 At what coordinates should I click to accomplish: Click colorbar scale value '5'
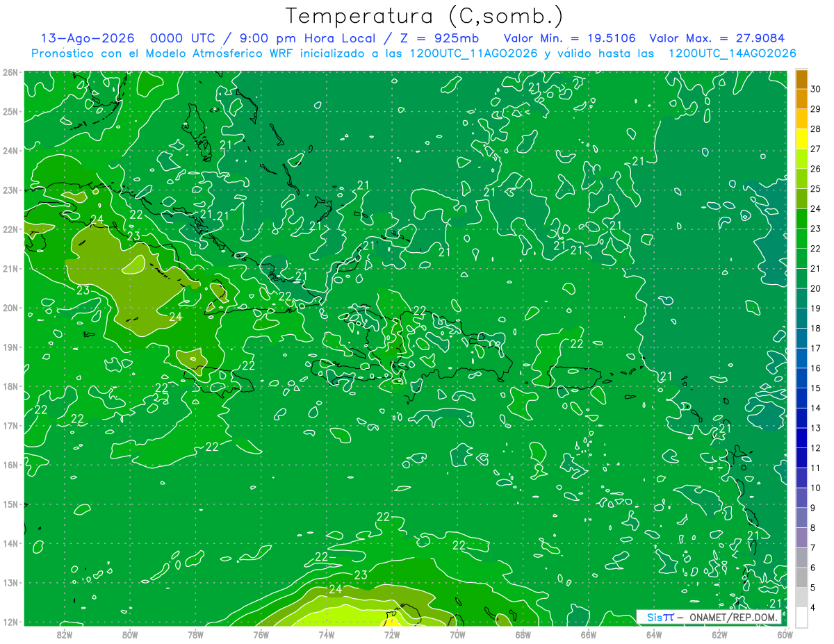812,588
